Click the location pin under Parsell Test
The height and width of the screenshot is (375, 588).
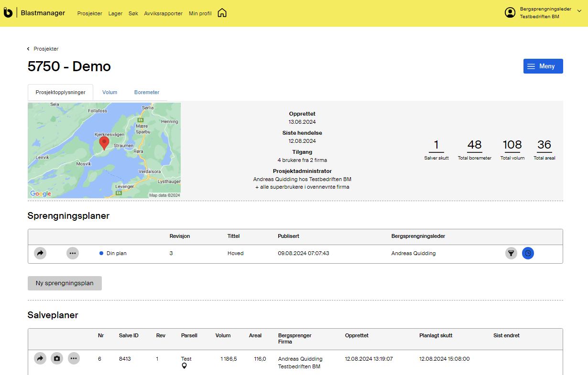tap(184, 366)
